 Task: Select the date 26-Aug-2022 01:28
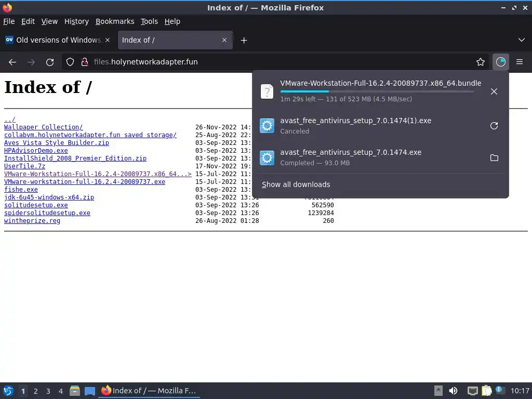coord(227,221)
